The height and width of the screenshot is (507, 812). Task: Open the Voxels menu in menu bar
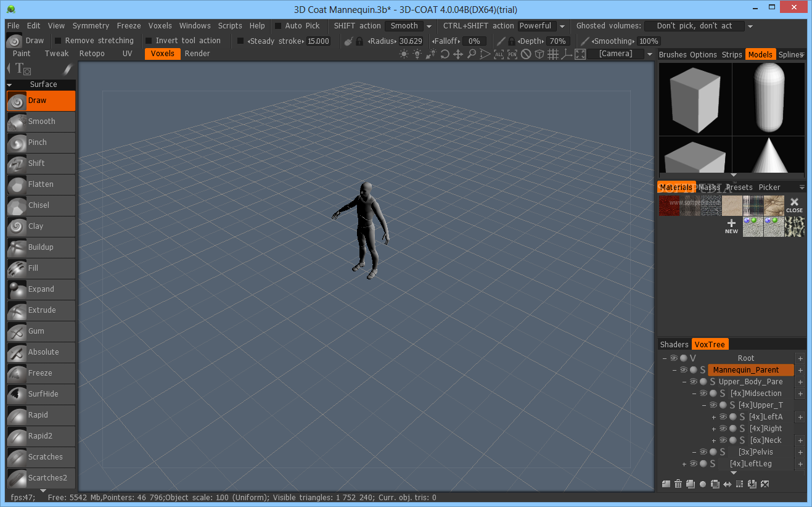pos(160,26)
